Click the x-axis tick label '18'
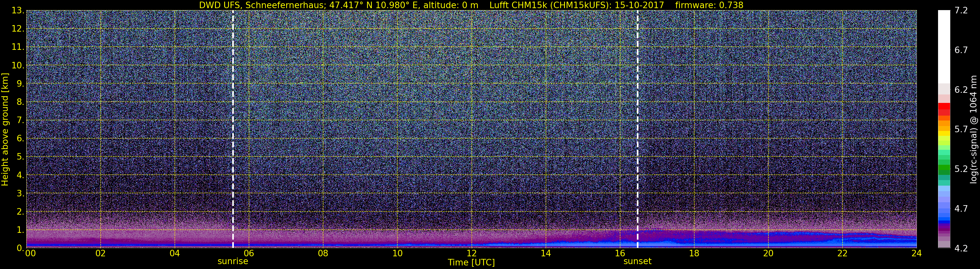Image resolution: width=980 pixels, height=269 pixels. click(694, 253)
